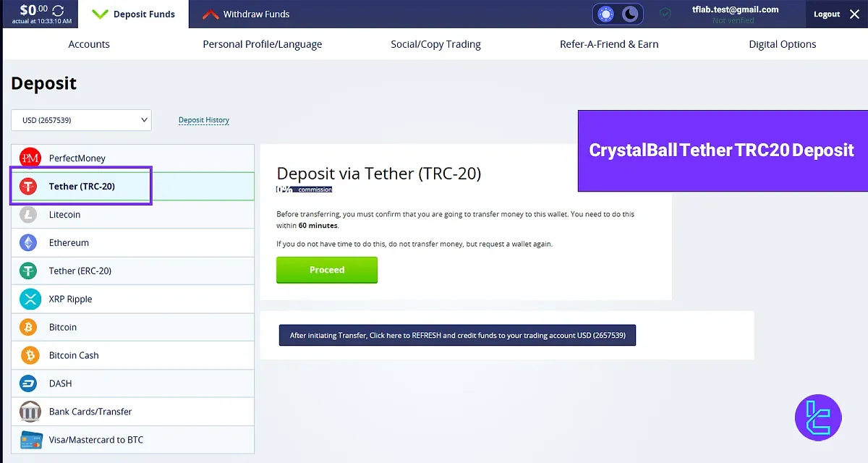Select the PerfectMoney payment icon

pyautogui.click(x=29, y=158)
